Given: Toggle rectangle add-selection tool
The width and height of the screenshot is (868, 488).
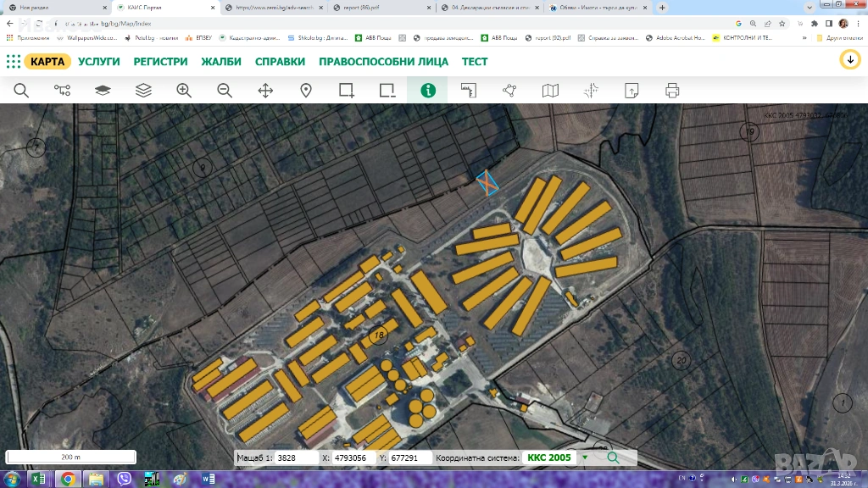Looking at the screenshot, I should point(347,90).
